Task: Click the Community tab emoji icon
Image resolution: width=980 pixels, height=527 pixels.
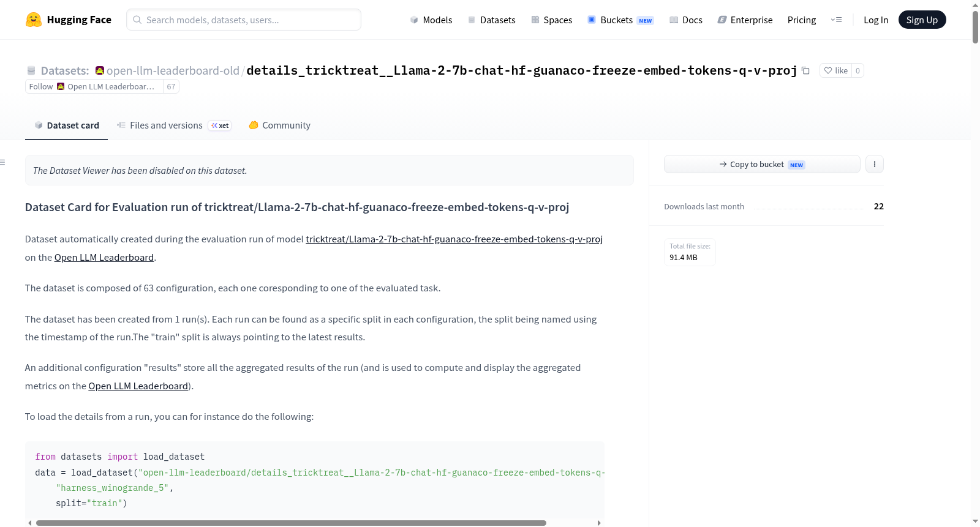Action: coord(254,125)
